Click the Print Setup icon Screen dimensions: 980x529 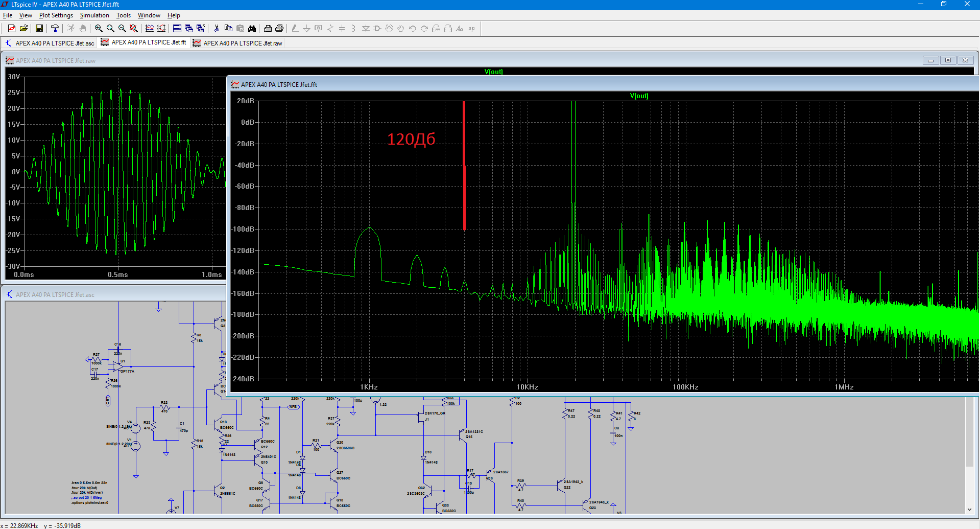point(268,29)
